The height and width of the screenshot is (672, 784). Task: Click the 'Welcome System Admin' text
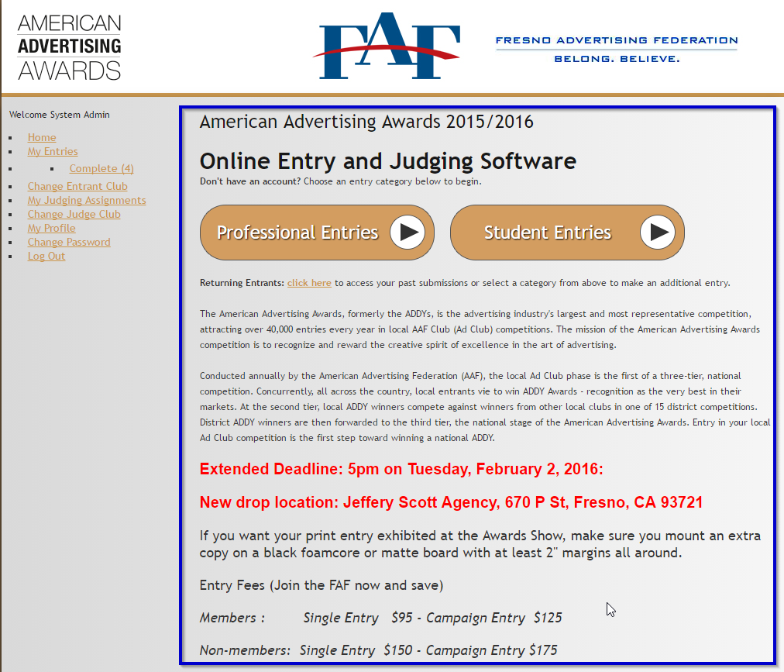click(59, 115)
